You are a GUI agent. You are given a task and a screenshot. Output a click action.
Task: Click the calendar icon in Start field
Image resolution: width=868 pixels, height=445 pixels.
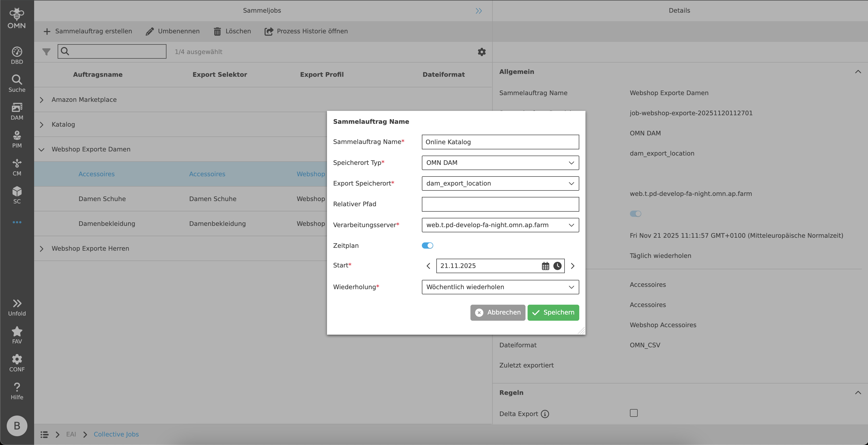[545, 266]
